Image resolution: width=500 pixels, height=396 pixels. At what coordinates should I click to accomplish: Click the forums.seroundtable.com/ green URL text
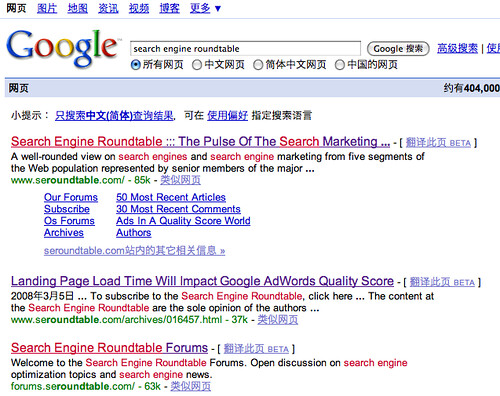[73, 386]
